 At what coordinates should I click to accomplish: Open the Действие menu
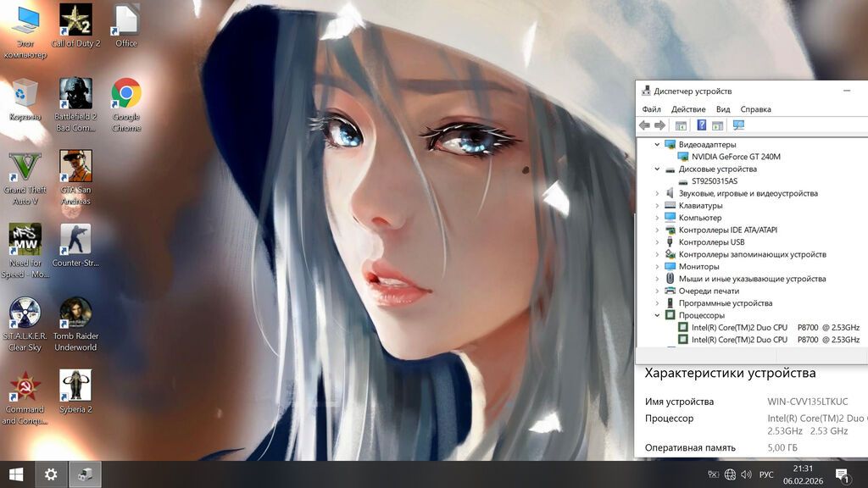688,109
